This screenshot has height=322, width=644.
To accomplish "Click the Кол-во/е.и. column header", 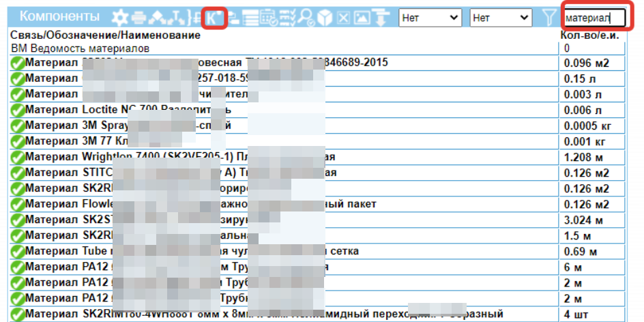I will click(589, 35).
